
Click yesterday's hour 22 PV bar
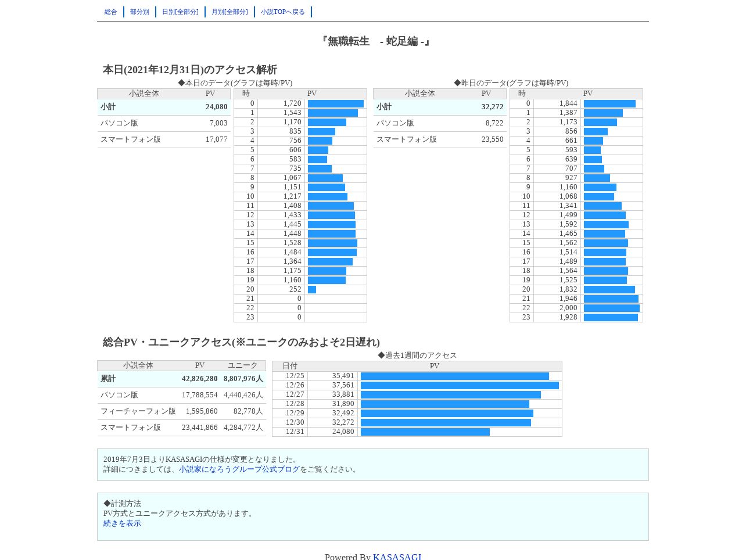612,308
